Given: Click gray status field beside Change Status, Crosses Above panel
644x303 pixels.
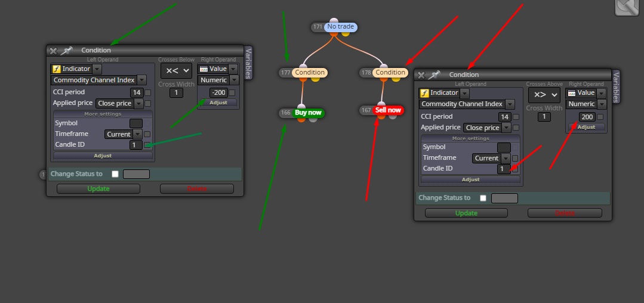Looking at the screenshot, I should tap(504, 198).
